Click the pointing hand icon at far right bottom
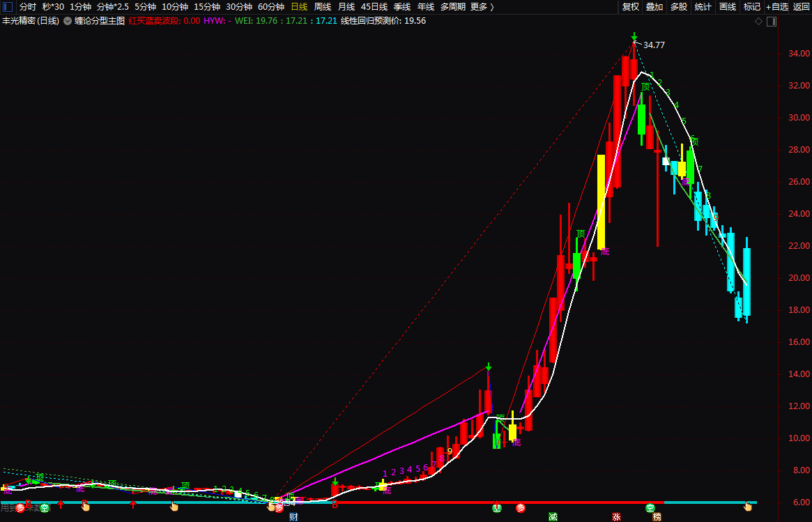The width and height of the screenshot is (812, 522). click(x=748, y=507)
